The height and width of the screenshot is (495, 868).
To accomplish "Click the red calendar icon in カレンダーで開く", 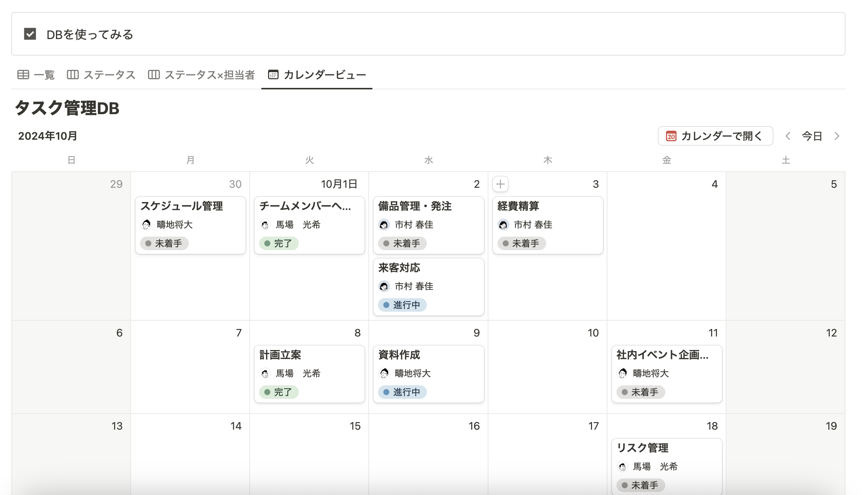I will 671,136.
